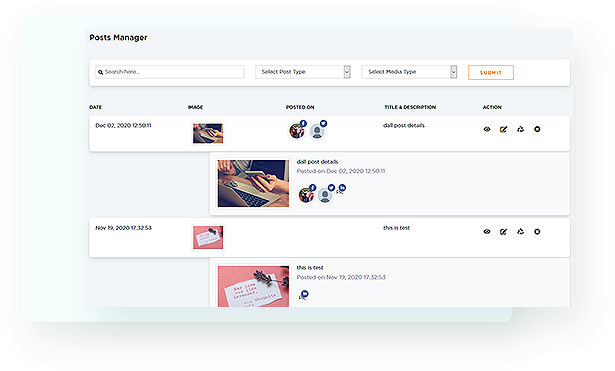Open the Select Post Type dropdown
Screen dimensions: 615x371
point(303,72)
